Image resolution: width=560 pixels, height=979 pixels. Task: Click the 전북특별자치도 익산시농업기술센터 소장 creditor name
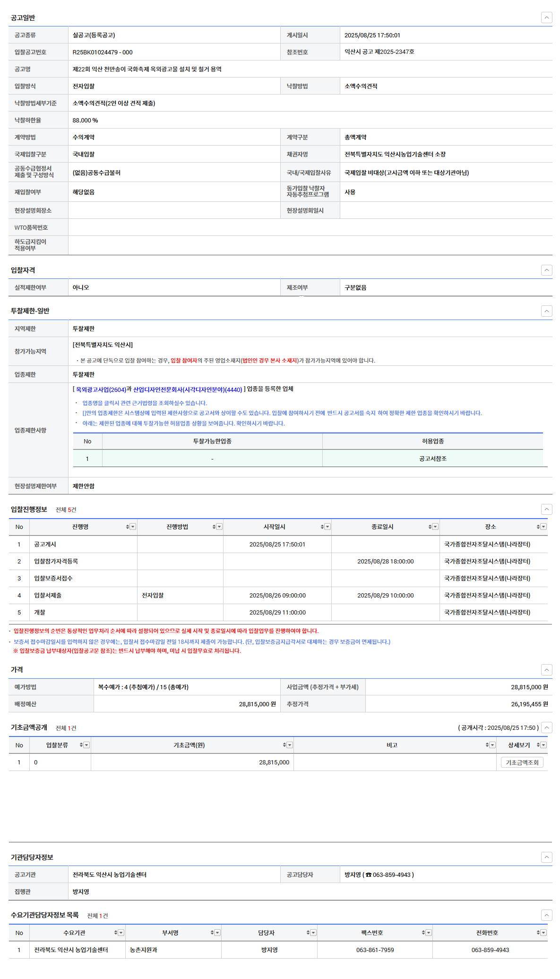(395, 154)
